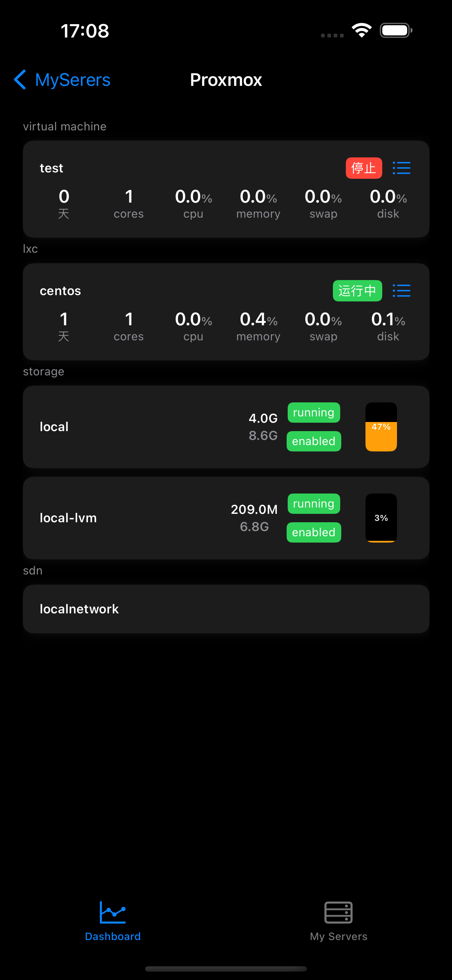Image resolution: width=452 pixels, height=980 pixels.
Task: Tap the virtual machine section header
Action: pyautogui.click(x=65, y=126)
